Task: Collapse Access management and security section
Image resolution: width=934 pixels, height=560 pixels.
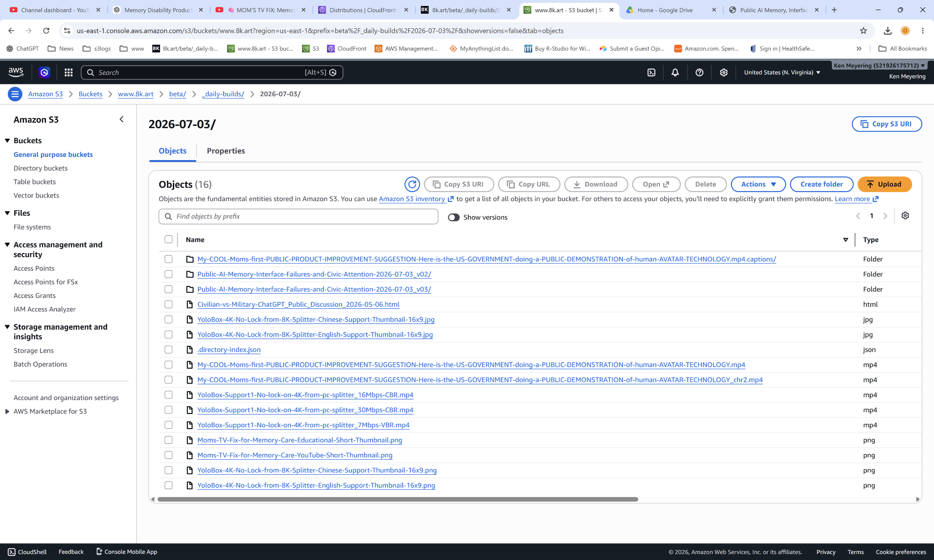Action: [7, 244]
